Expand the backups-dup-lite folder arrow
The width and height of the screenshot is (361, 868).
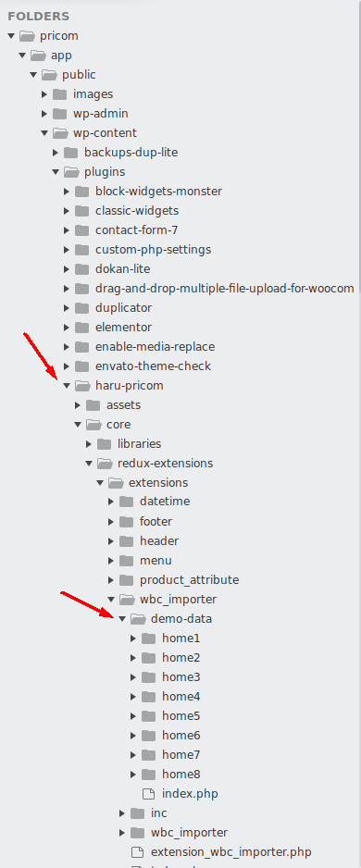56,153
